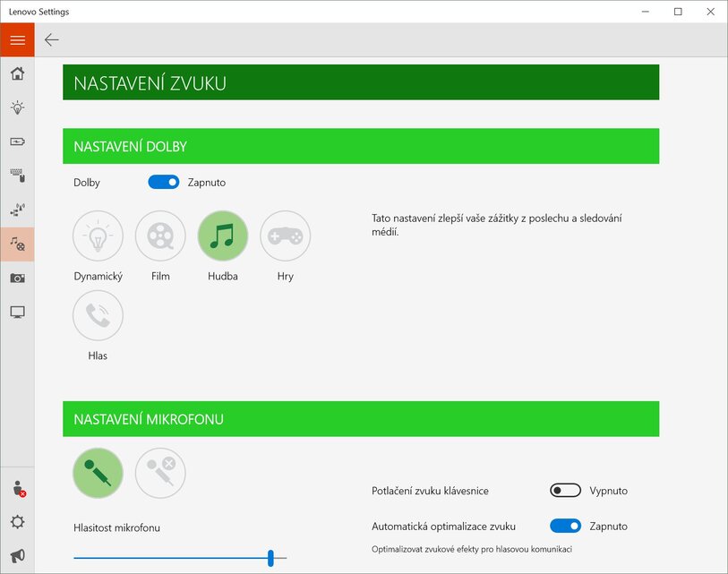This screenshot has width=728, height=574.
Task: Open the hamburger navigation menu
Action: (x=17, y=40)
